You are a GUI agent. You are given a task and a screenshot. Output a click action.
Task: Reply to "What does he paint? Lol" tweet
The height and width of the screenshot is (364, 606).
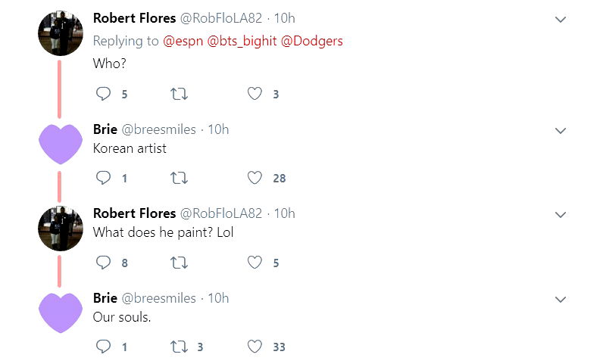coord(104,263)
